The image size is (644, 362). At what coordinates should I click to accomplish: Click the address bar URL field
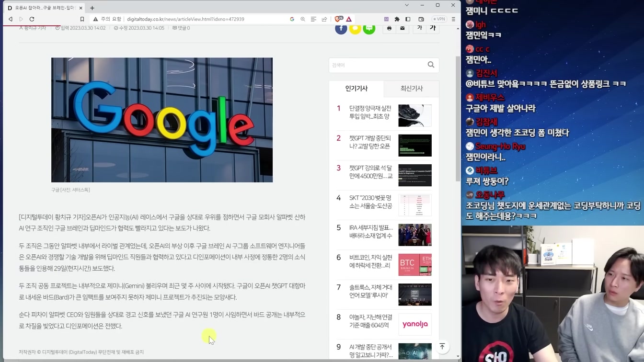point(206,19)
